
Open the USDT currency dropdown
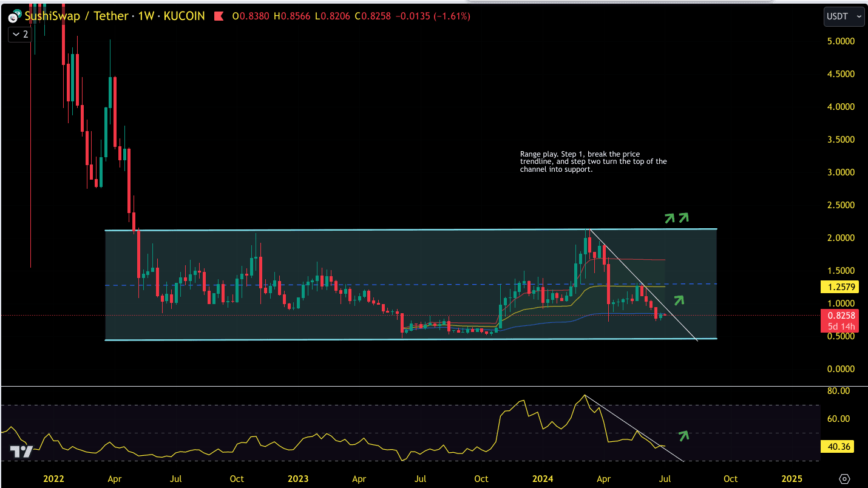coord(844,18)
